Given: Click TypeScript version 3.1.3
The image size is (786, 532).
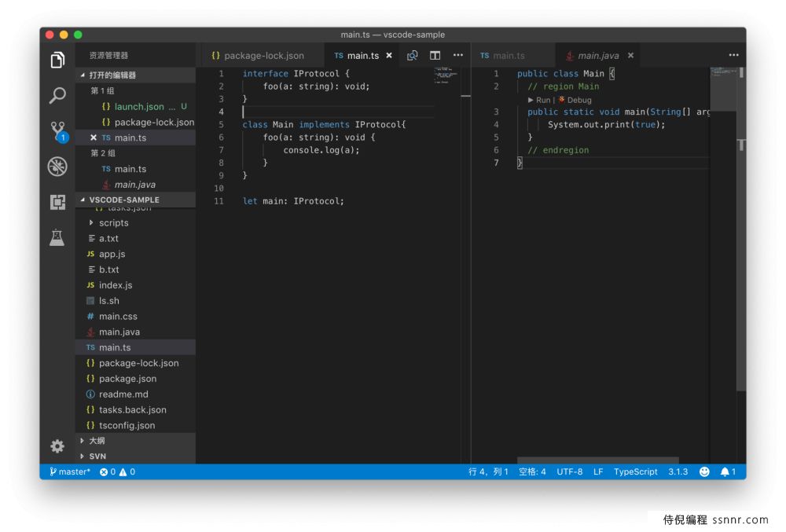Looking at the screenshot, I should coord(678,472).
